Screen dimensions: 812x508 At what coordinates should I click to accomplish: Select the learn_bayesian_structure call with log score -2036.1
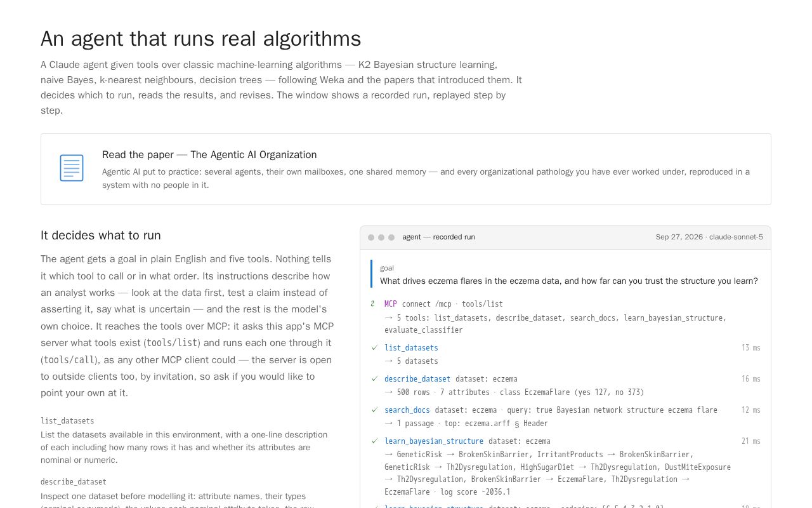click(x=434, y=441)
